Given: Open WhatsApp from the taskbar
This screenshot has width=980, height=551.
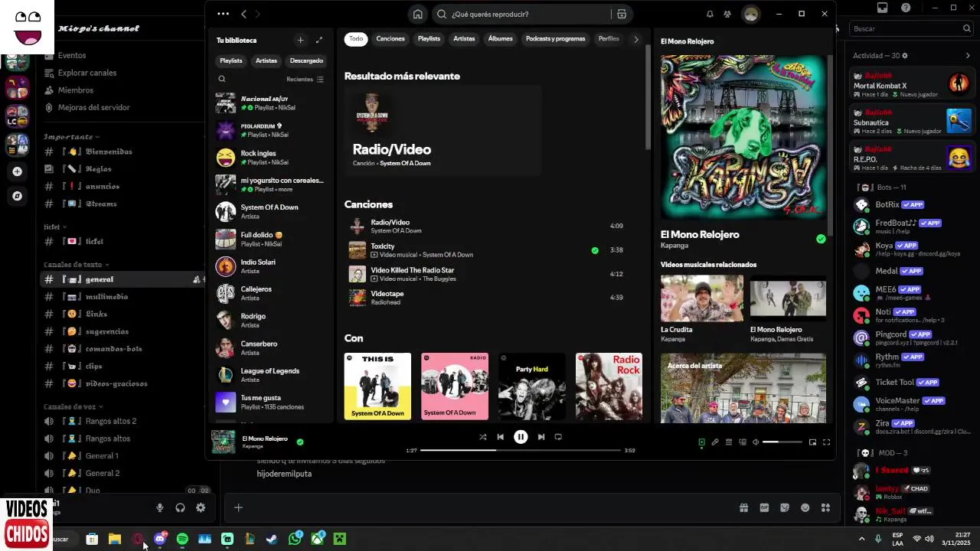Looking at the screenshot, I should click(295, 539).
